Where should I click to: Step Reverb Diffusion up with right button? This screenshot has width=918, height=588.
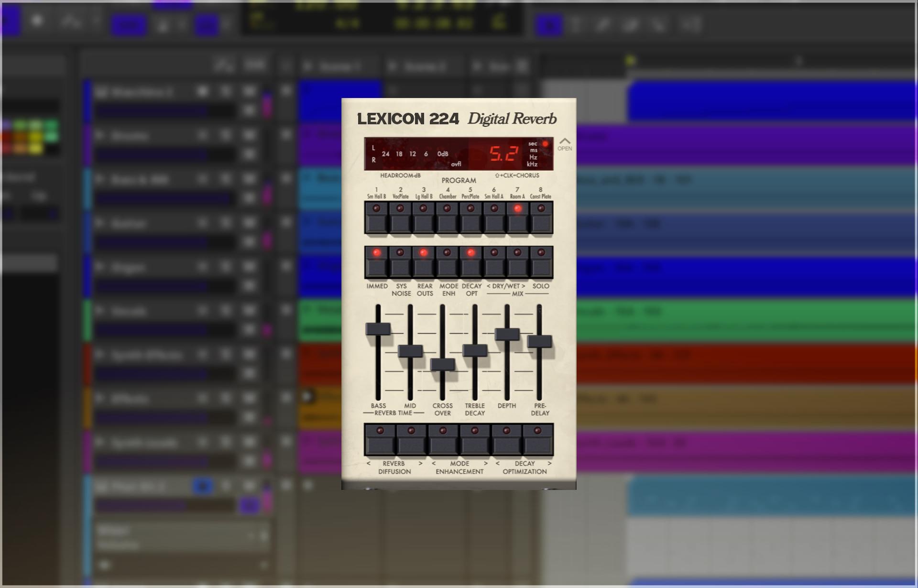411,439
